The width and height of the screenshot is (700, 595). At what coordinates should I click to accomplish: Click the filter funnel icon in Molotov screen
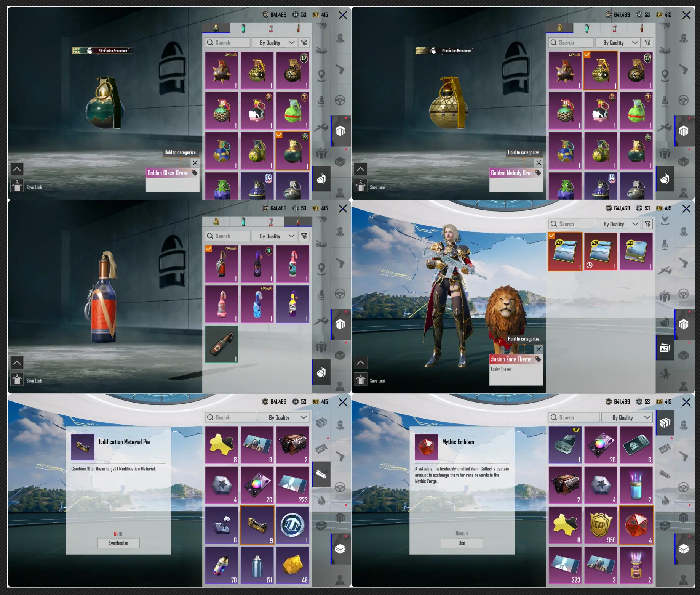click(304, 236)
